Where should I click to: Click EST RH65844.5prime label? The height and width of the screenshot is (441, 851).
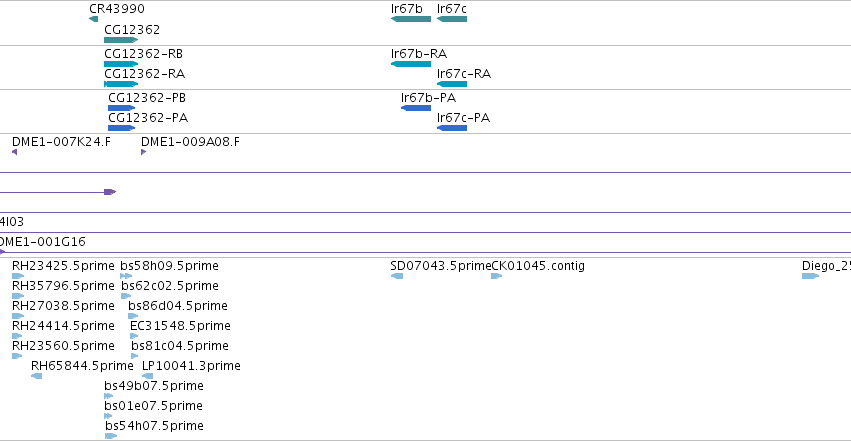82,366
